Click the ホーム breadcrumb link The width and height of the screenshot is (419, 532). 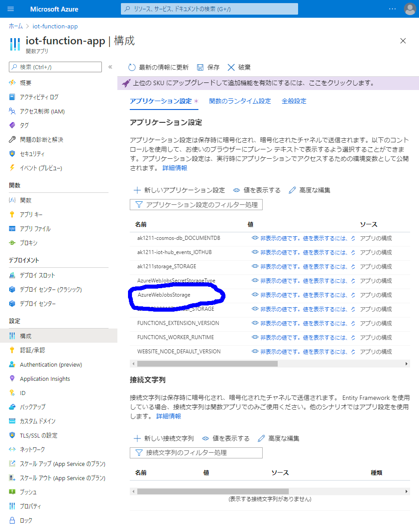tap(16, 27)
